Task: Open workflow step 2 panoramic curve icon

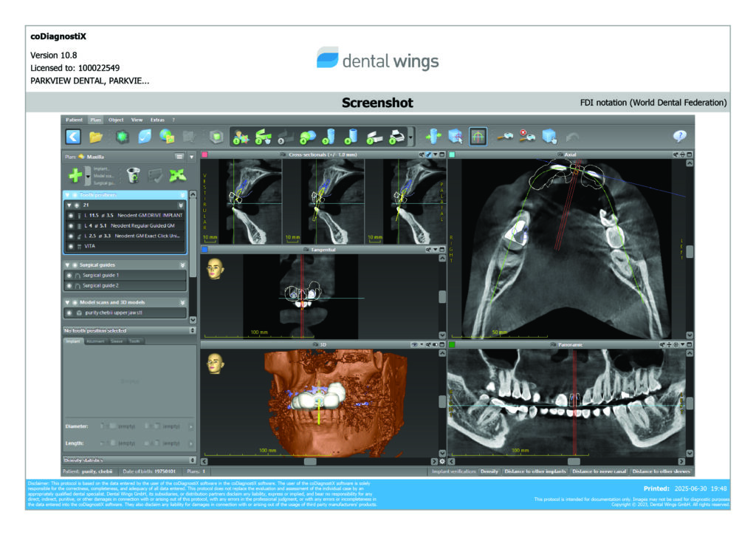Action: pos(263,137)
